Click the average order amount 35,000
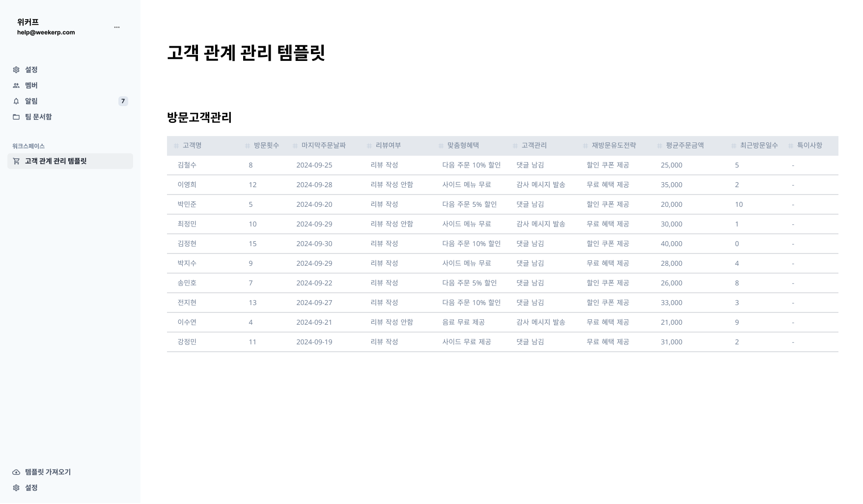Viewport: 863px width, 504px height. [671, 185]
